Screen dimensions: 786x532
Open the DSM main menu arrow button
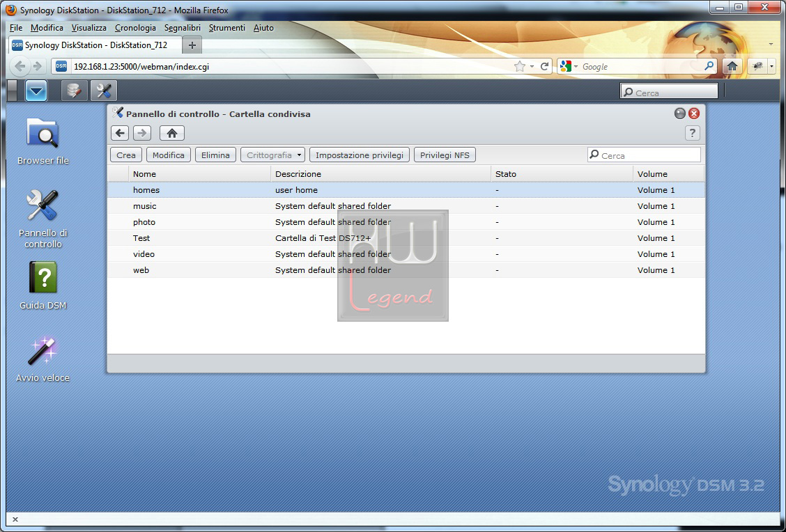click(x=36, y=91)
